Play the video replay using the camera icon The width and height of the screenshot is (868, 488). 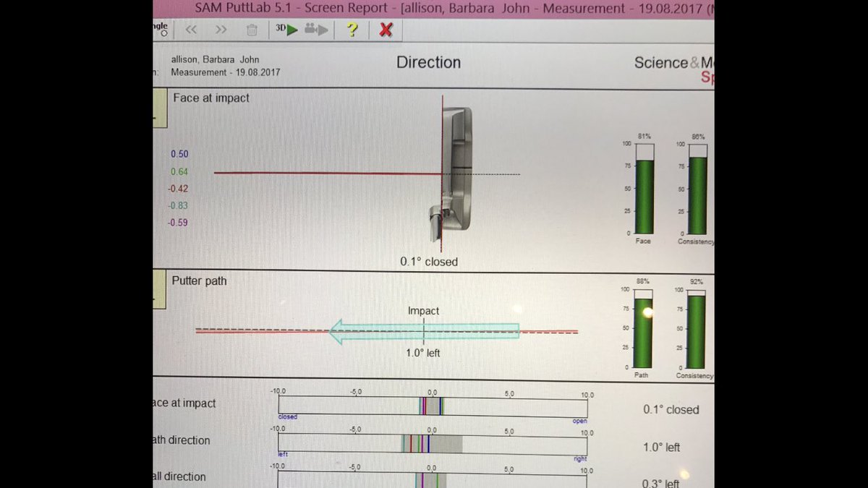tap(317, 30)
